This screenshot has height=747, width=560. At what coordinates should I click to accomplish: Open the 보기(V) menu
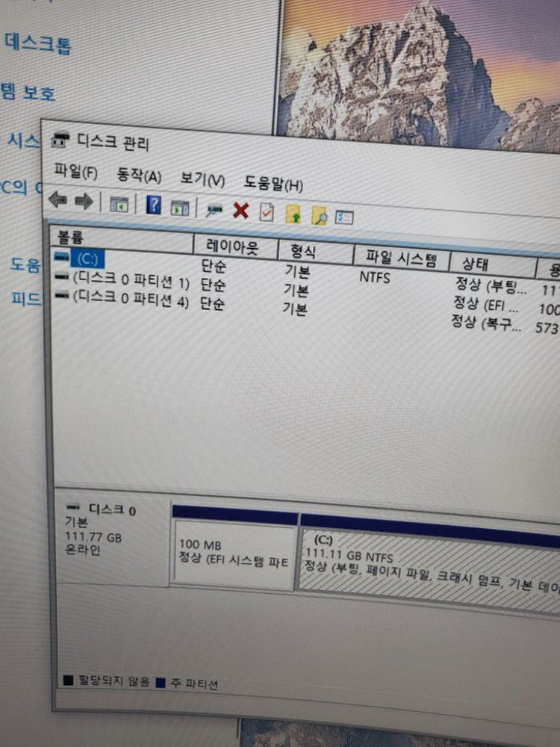pos(202,179)
